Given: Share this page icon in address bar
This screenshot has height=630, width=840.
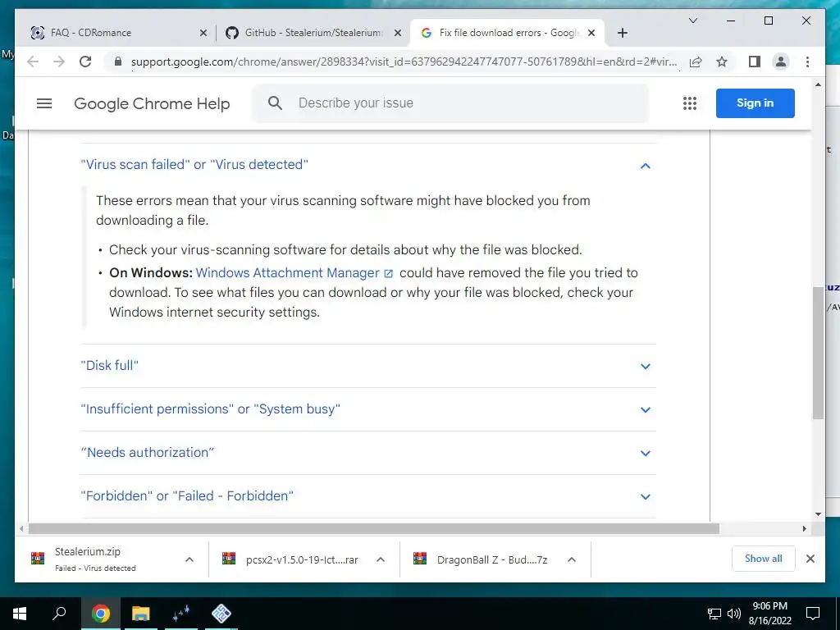Looking at the screenshot, I should tap(696, 62).
